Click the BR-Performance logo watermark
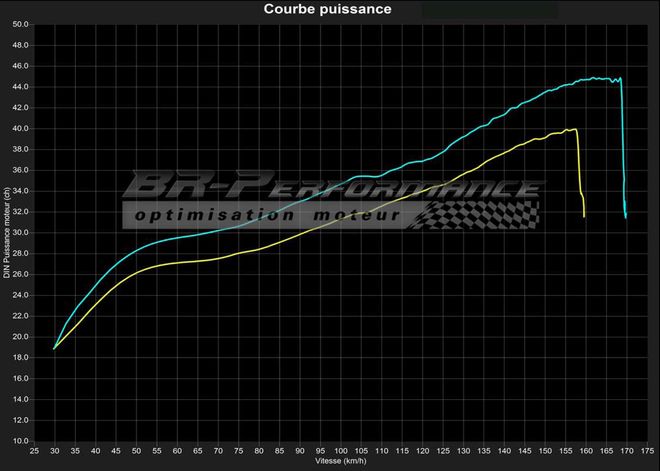Screen dimensions: 660x471 [330, 187]
